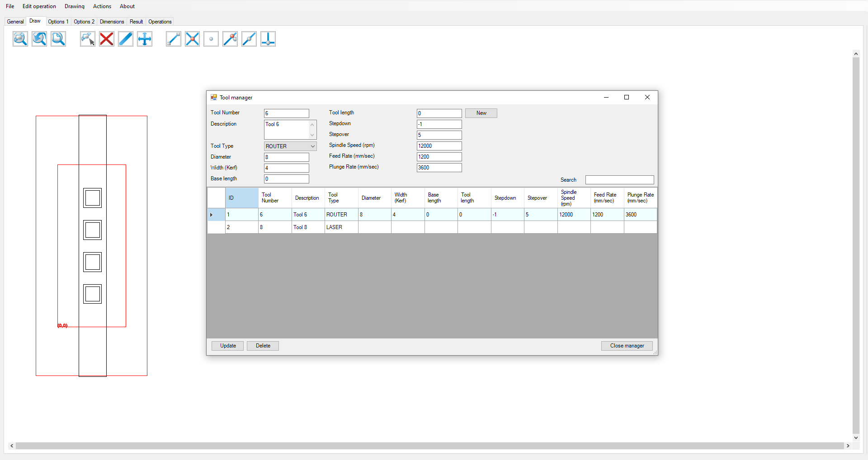Switch to the Result tab
This screenshot has height=460, width=868.
[136, 22]
